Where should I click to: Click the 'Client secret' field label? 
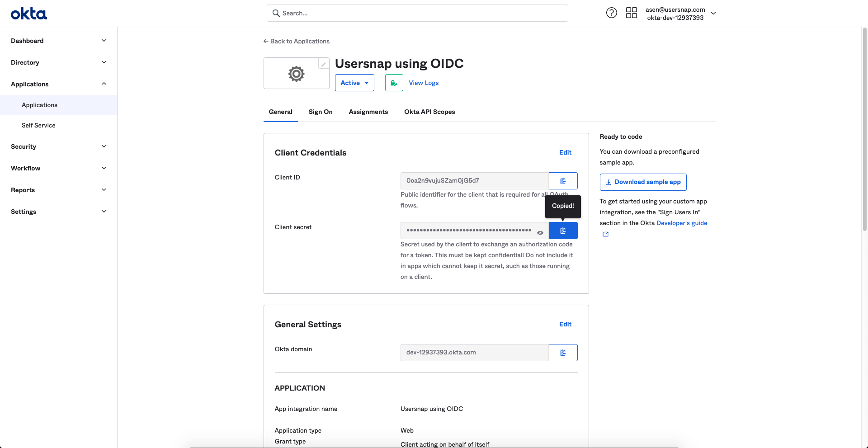point(293,227)
